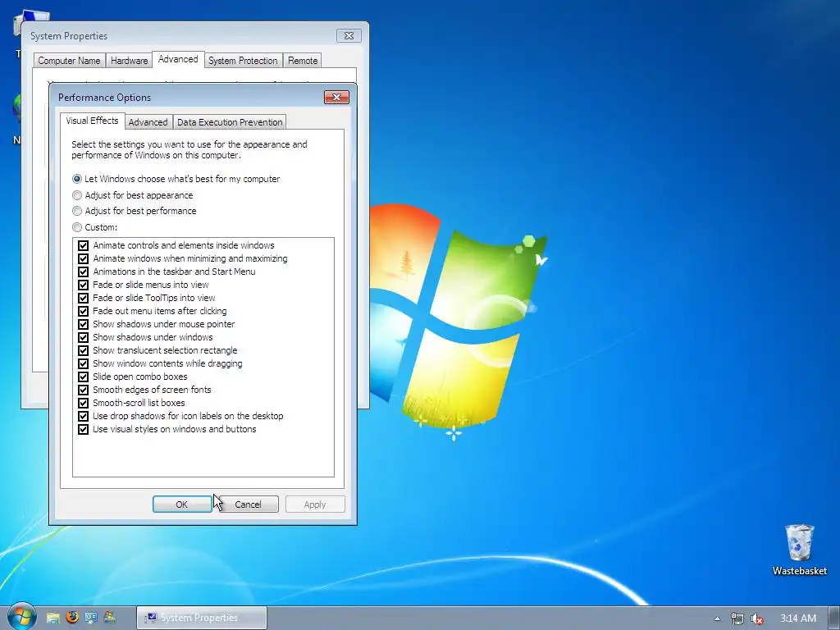Uncheck Animate controls and elements inside windows

pyautogui.click(x=83, y=245)
